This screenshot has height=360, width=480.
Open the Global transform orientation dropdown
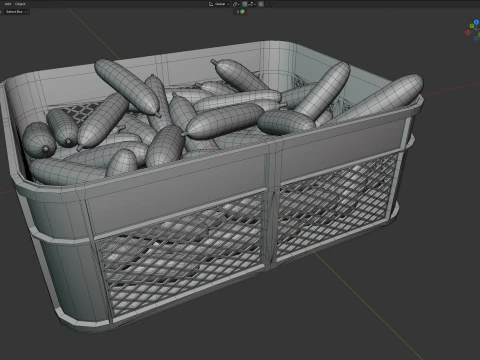219,4
